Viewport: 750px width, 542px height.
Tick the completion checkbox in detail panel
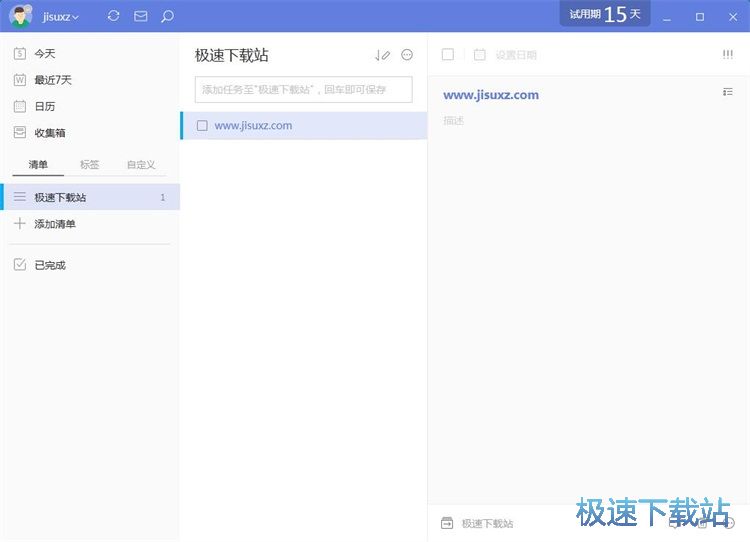tap(448, 55)
